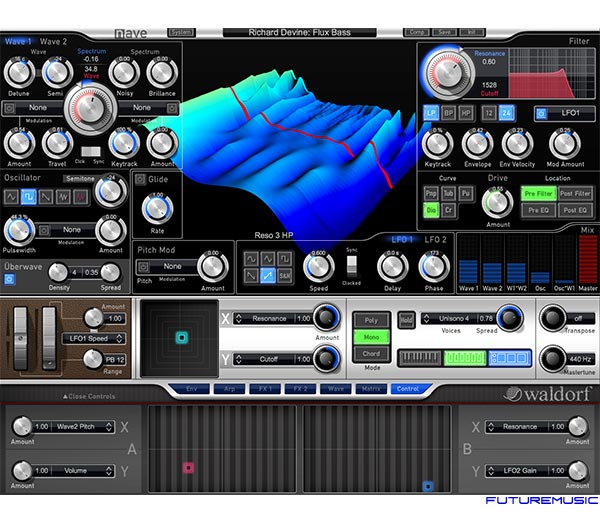
Task: Choose the LFO square wave shape
Action: point(285,259)
